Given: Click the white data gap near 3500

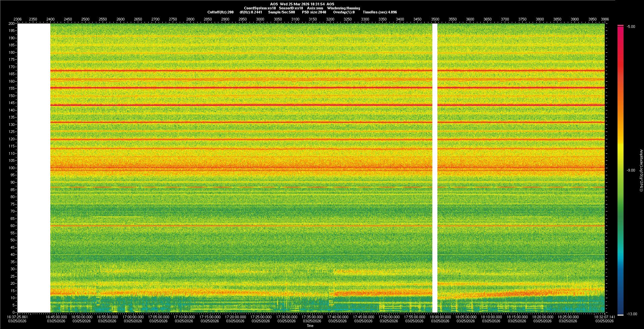Looking at the screenshot, I should pyautogui.click(x=435, y=168).
